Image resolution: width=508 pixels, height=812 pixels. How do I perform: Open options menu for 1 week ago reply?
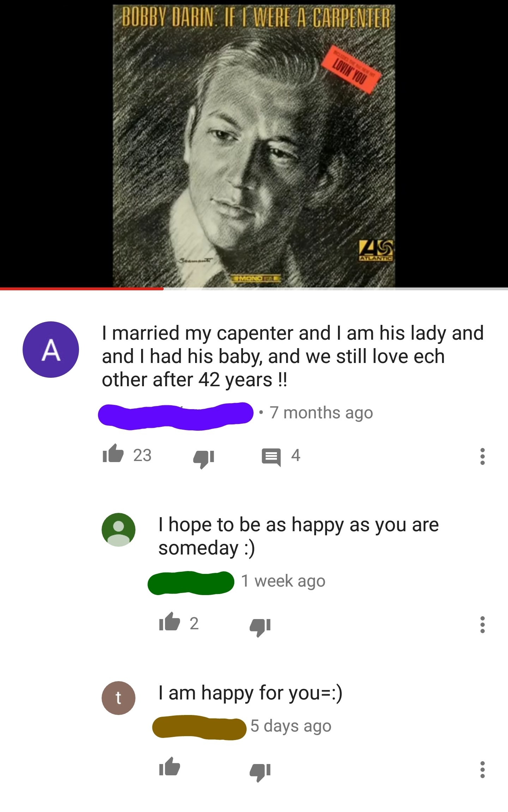(482, 624)
